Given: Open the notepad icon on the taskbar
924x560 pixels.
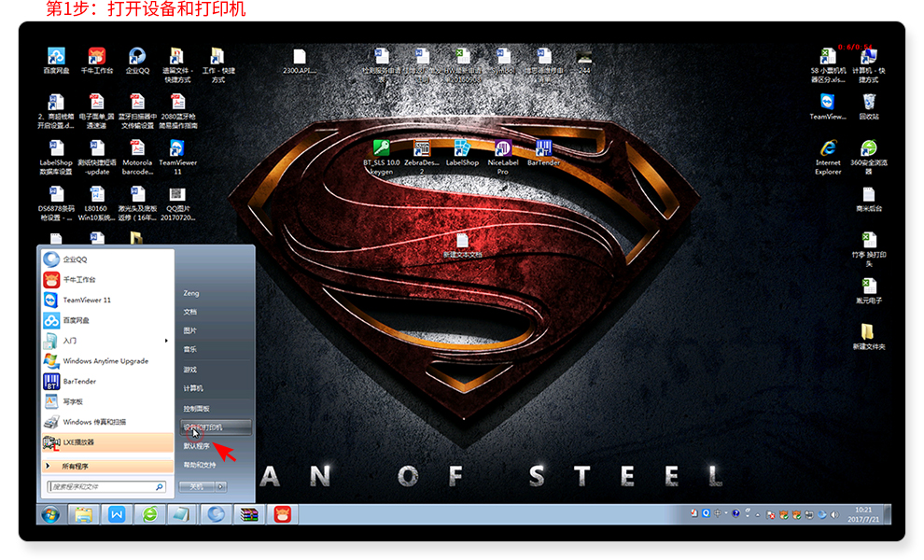Looking at the screenshot, I should point(181,514).
